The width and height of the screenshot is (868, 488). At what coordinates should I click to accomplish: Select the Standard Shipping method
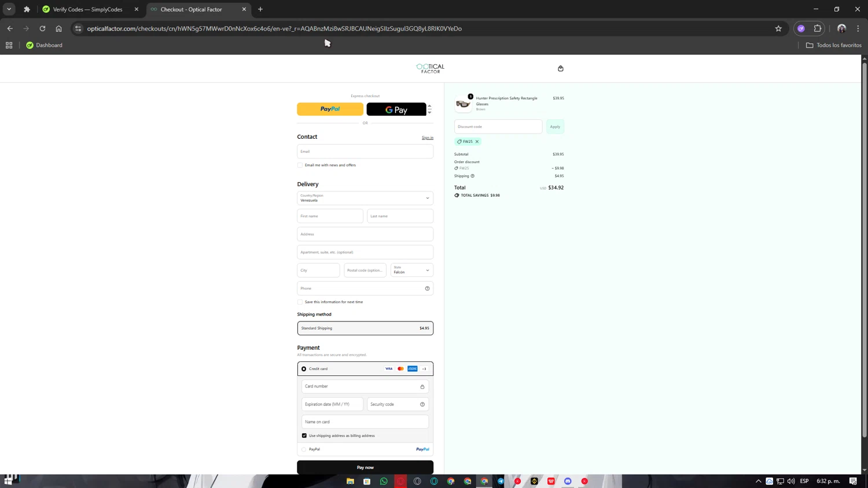pyautogui.click(x=365, y=328)
